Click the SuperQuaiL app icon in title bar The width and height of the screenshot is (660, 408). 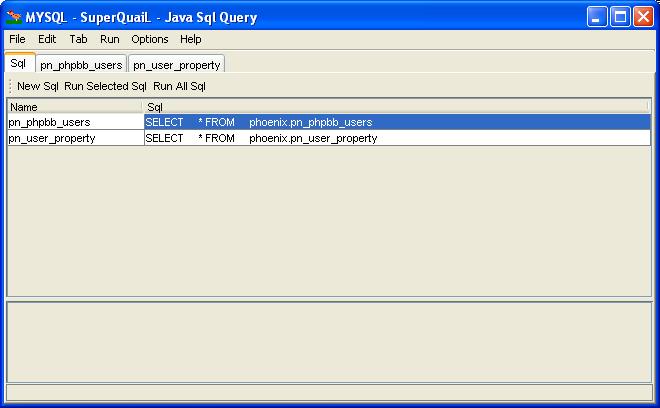pos(14,17)
